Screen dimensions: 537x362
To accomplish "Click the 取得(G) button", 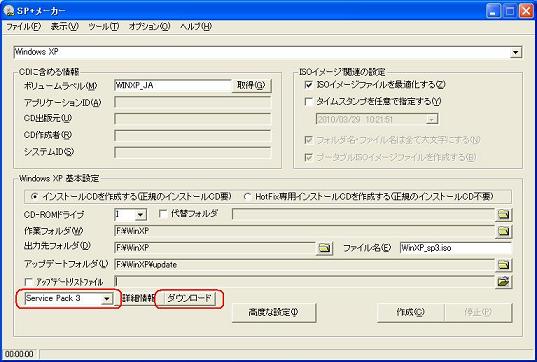I will tap(251, 85).
